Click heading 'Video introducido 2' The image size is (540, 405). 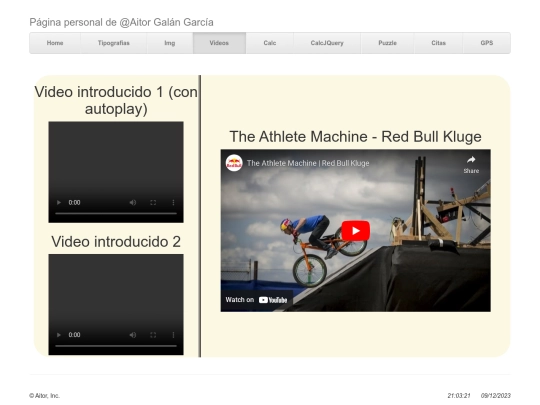[116, 242]
